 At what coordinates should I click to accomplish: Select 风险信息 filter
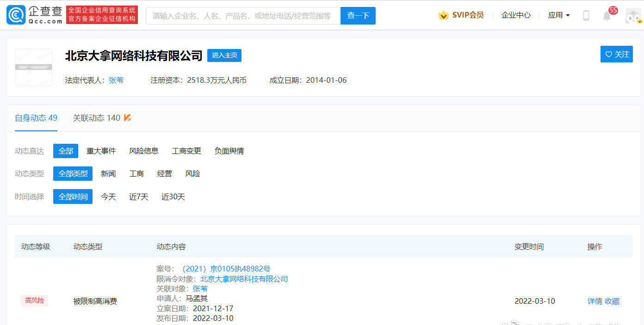[144, 151]
